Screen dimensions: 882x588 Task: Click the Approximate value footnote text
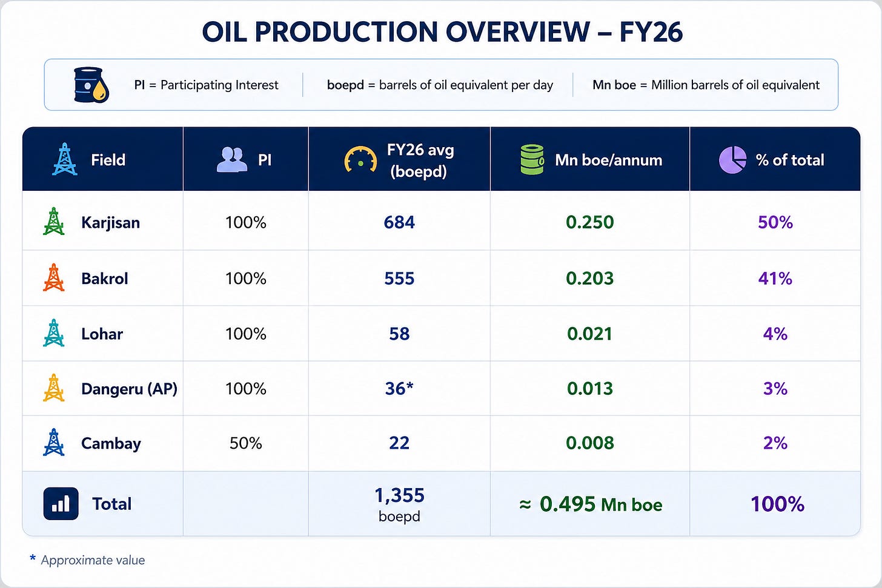93,560
